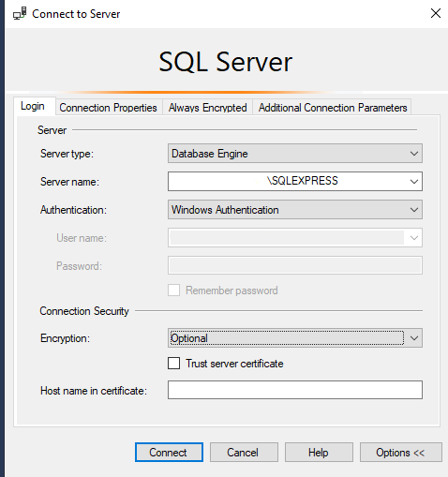
Task: Open the Always Encrypted tab
Action: tap(208, 108)
